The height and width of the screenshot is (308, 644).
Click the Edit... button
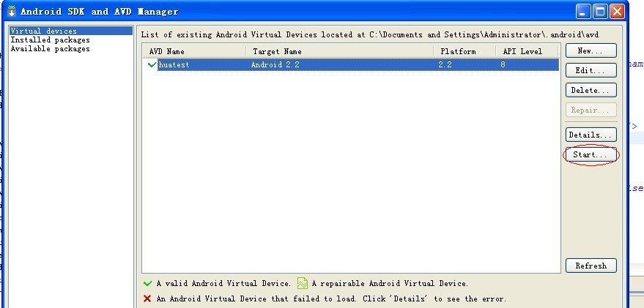[591, 70]
